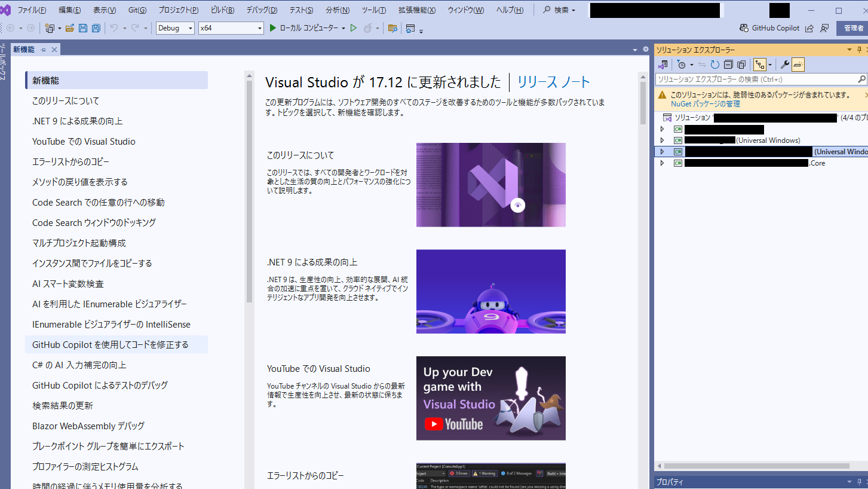Click the Redo arrow icon
868x489 pixels.
[136, 28]
